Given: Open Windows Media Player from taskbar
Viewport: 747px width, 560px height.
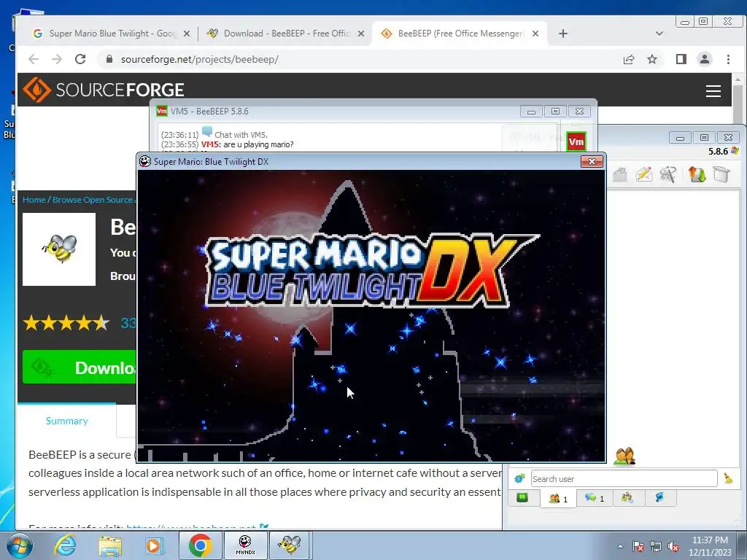Looking at the screenshot, I should tap(155, 545).
